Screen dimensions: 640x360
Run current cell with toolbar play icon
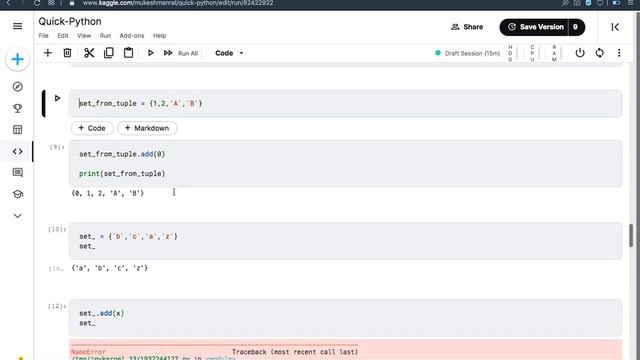coord(150,53)
